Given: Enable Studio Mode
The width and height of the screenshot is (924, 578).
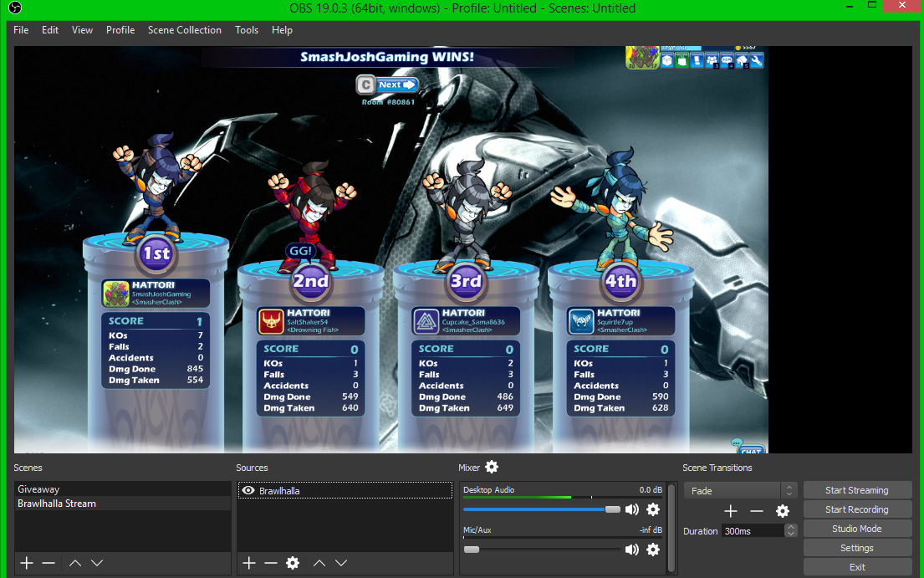Looking at the screenshot, I should click(x=857, y=529).
